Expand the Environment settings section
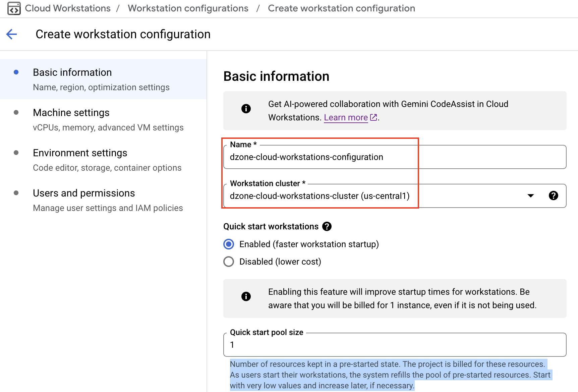This screenshot has width=578, height=392. (80, 153)
